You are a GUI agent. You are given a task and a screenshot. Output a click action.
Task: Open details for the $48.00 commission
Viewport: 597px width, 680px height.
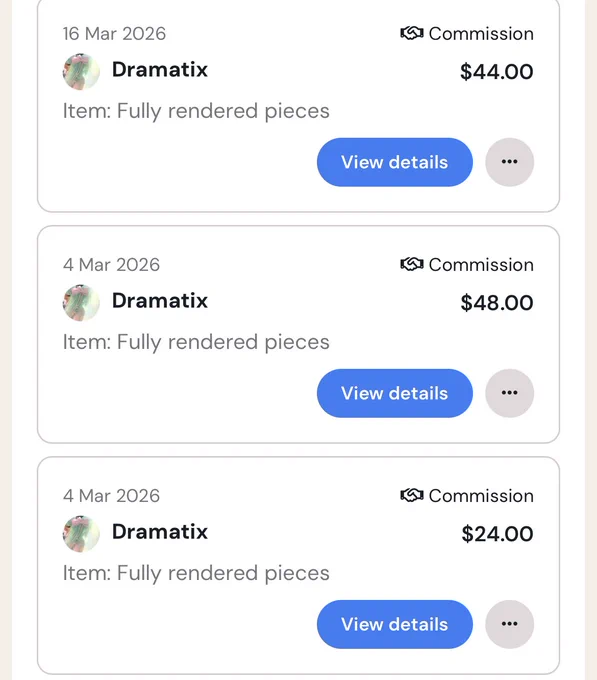(x=395, y=393)
